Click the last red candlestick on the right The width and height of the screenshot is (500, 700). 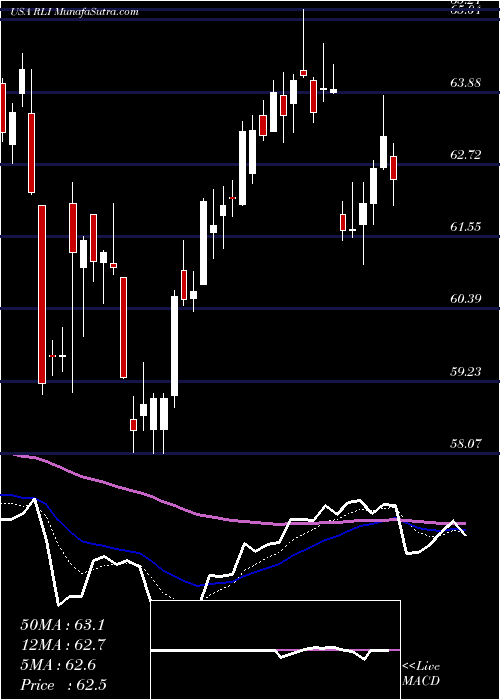393,168
